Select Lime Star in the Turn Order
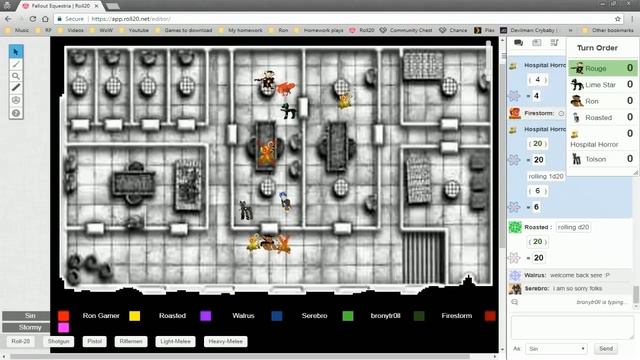 click(x=602, y=84)
